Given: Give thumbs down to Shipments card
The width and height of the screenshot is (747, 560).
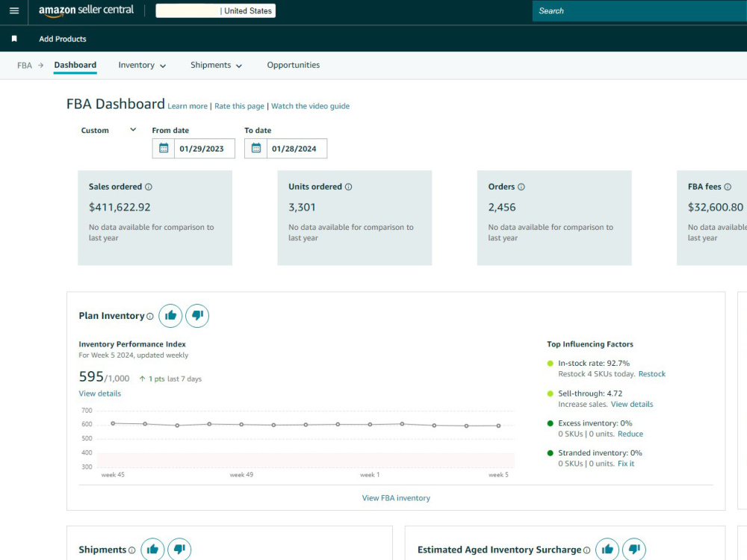Looking at the screenshot, I should (179, 549).
